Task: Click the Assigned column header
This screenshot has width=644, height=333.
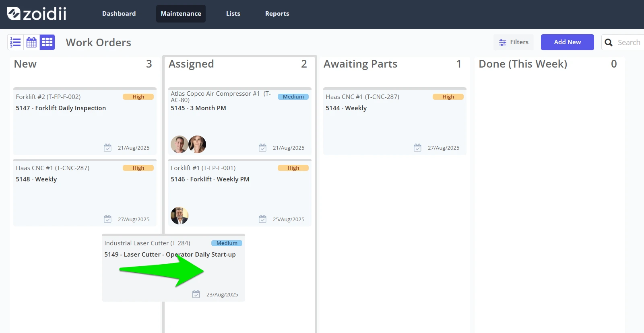Action: (191, 64)
